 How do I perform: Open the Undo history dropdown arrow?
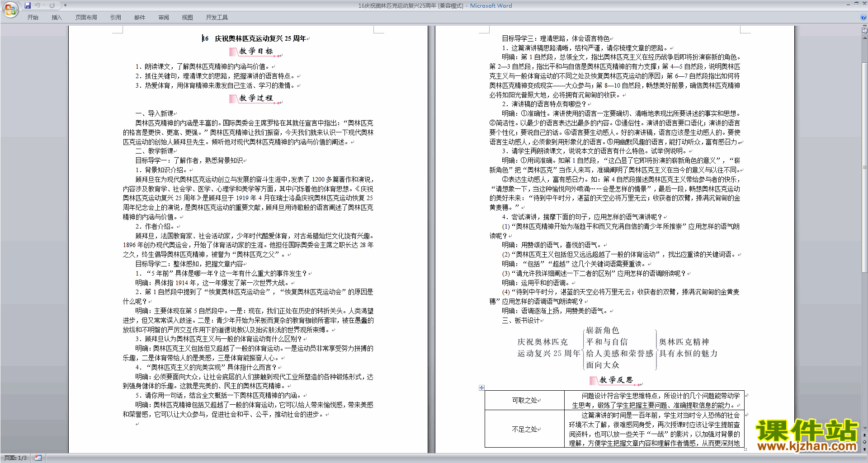click(44, 5)
